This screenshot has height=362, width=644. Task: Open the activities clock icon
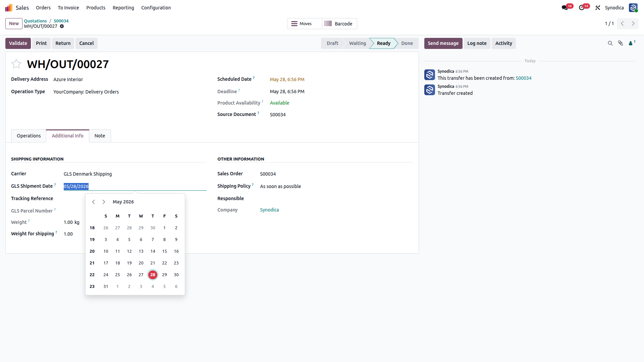pyautogui.click(x=582, y=8)
